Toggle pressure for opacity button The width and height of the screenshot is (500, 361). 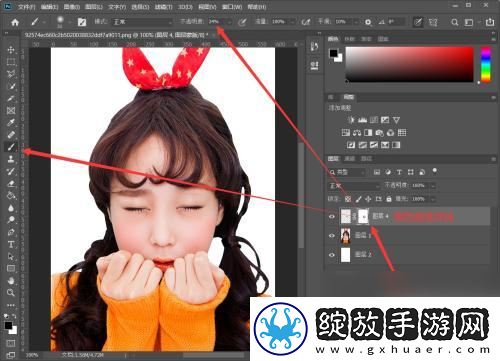(x=242, y=22)
